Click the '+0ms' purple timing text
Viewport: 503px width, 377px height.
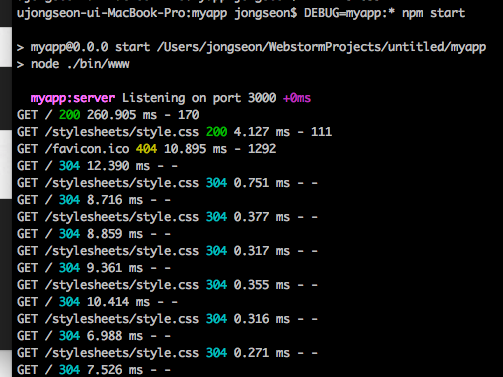[297, 98]
